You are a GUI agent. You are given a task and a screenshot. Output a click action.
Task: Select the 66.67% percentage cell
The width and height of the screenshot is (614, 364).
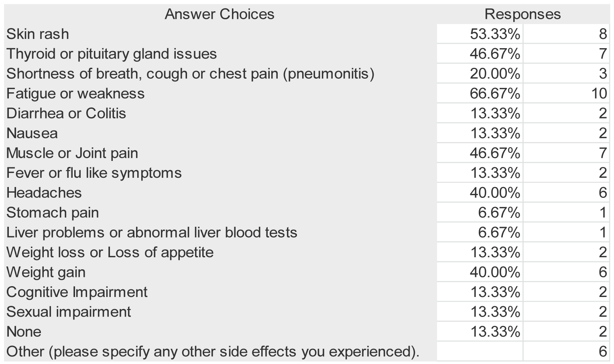(x=495, y=94)
